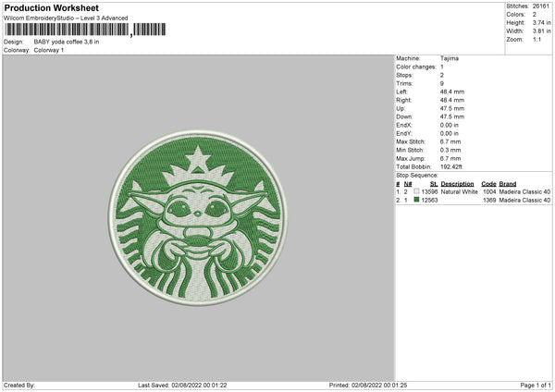Viewport: 555px width, 392px height.
Task: Click the Machine value 'Tajima'
Action: click(450, 58)
